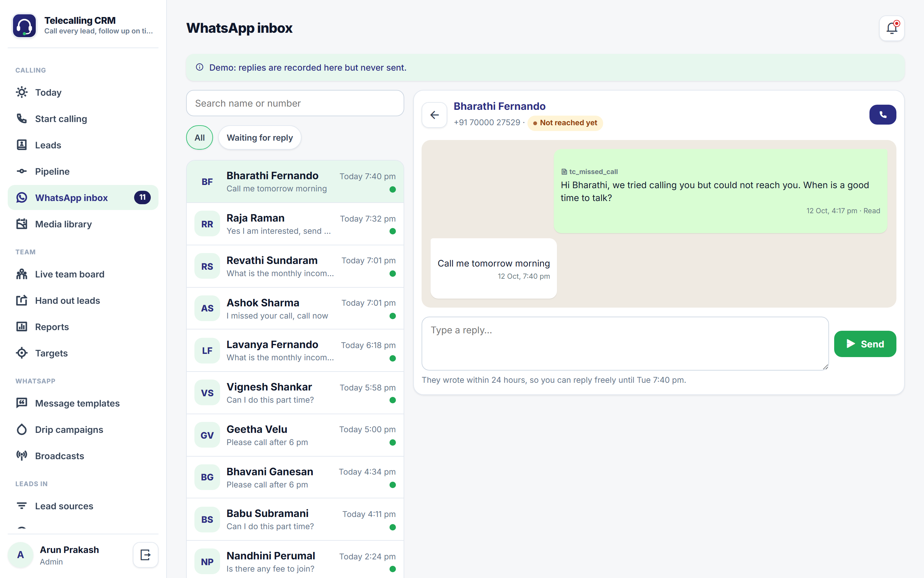Click the Telecalling CRM headset logo
Image resolution: width=924 pixels, height=578 pixels.
24,26
